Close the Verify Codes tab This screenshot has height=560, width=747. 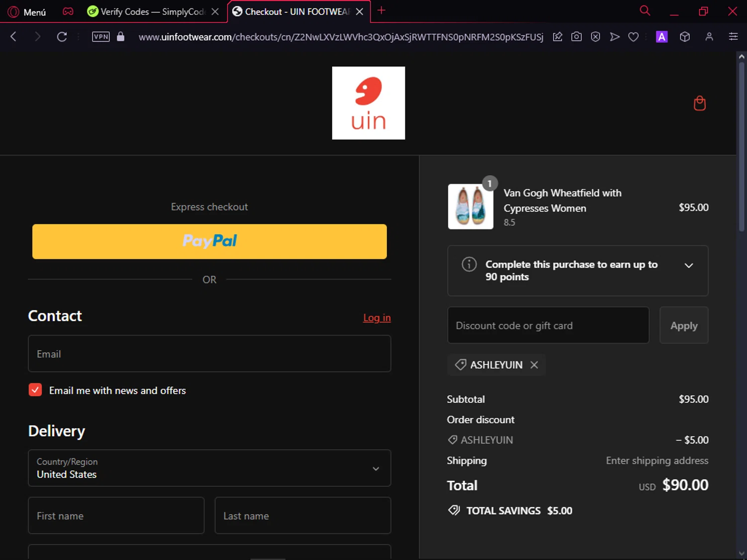(x=215, y=11)
